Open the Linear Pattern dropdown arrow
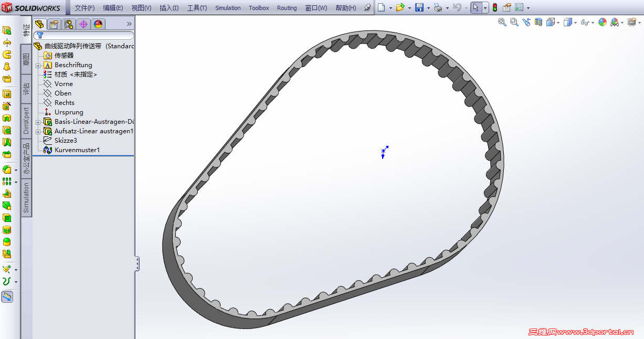The image size is (644, 339). point(16,182)
